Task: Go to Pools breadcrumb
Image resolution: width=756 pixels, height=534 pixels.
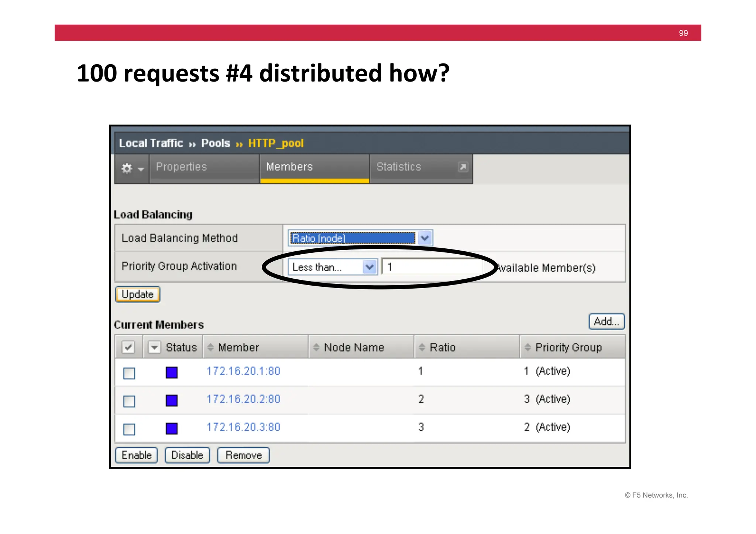Action: click(x=216, y=143)
